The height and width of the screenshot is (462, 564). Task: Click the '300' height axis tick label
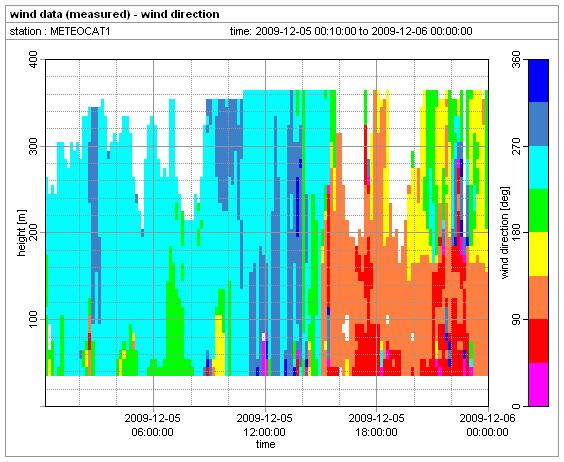pos(33,146)
